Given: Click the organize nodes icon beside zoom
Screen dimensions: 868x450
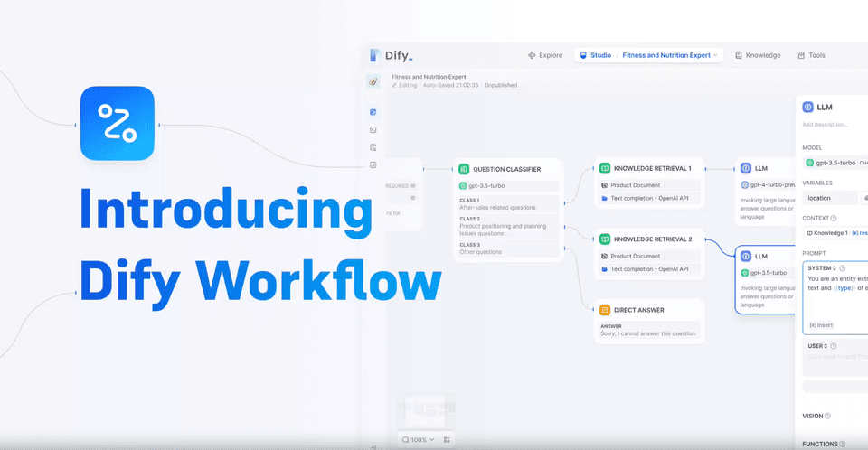Looking at the screenshot, I should click(447, 440).
